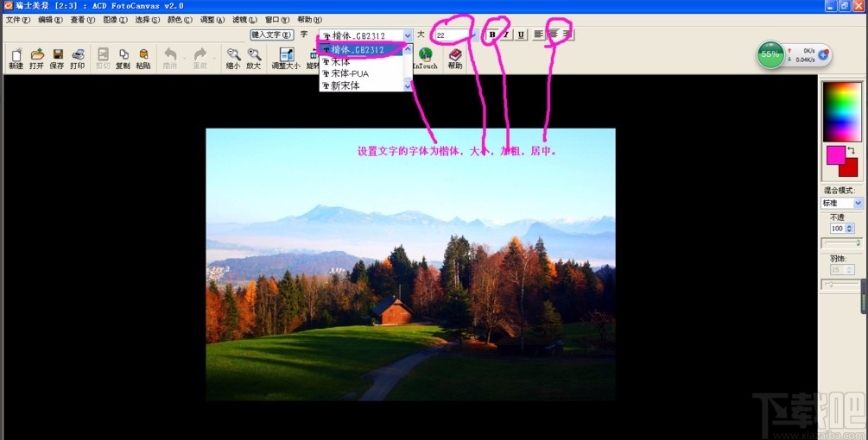Set text alignment to center
Viewport: 868px width, 440px height.
[553, 35]
